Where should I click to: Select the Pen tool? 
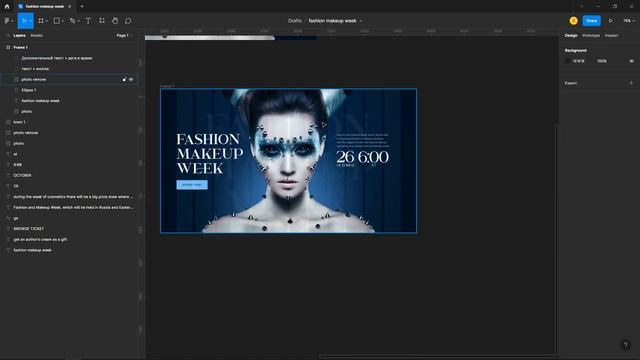(72, 21)
